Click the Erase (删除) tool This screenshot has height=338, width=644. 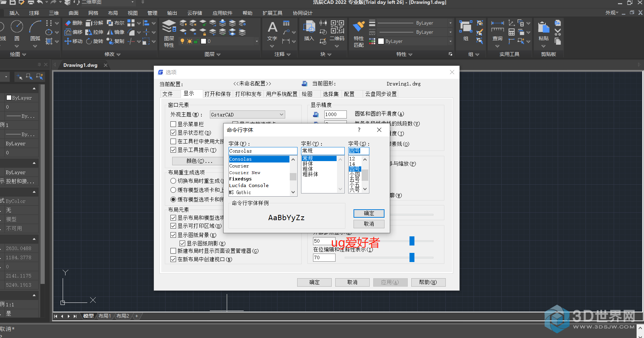pos(74,23)
